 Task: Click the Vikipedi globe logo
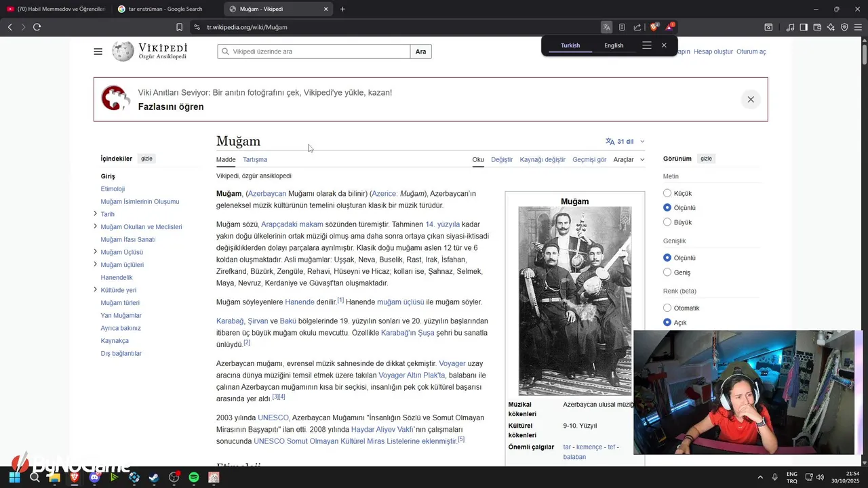(x=123, y=52)
